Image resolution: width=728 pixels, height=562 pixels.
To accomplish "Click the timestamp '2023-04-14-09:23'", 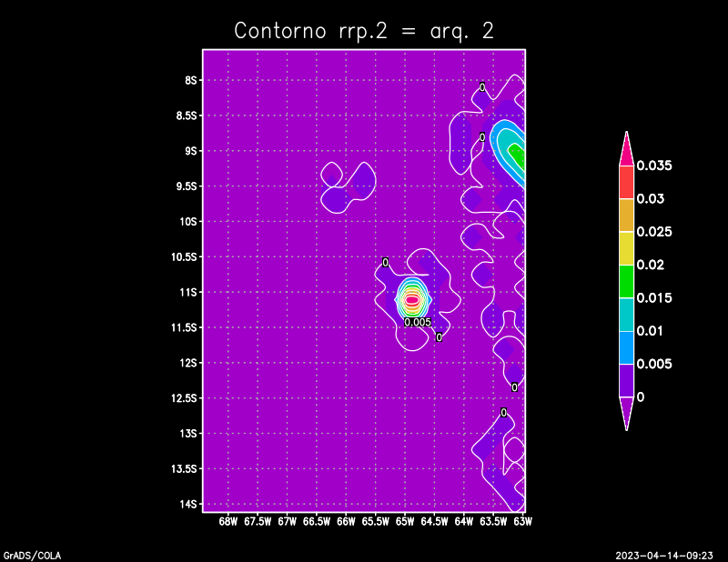I will pyautogui.click(x=664, y=556).
